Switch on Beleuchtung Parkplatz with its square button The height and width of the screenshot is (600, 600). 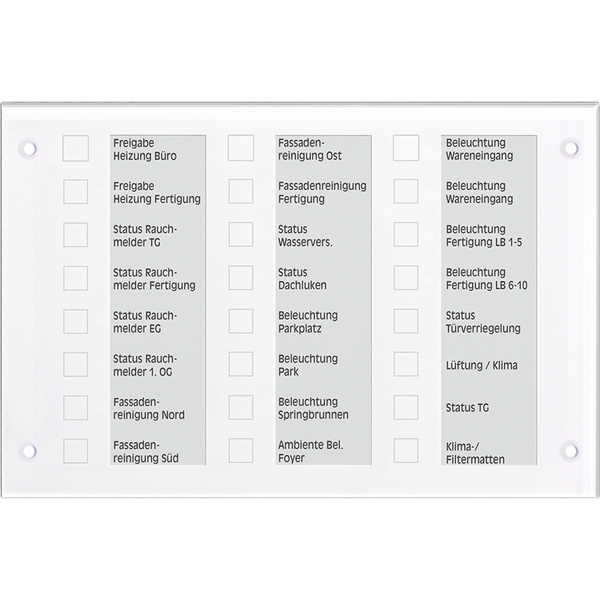[241, 321]
